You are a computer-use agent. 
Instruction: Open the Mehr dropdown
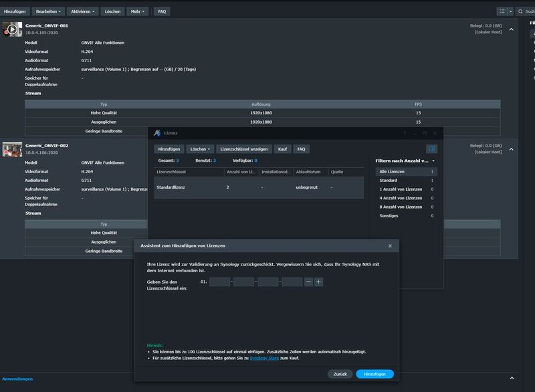tap(137, 10)
